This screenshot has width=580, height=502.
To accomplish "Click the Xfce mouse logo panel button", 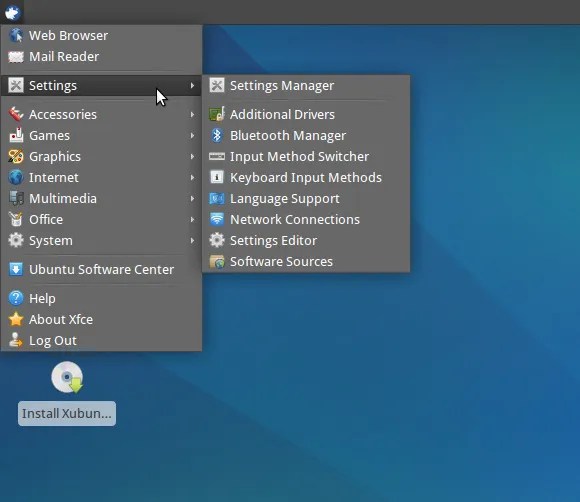I will [12, 13].
